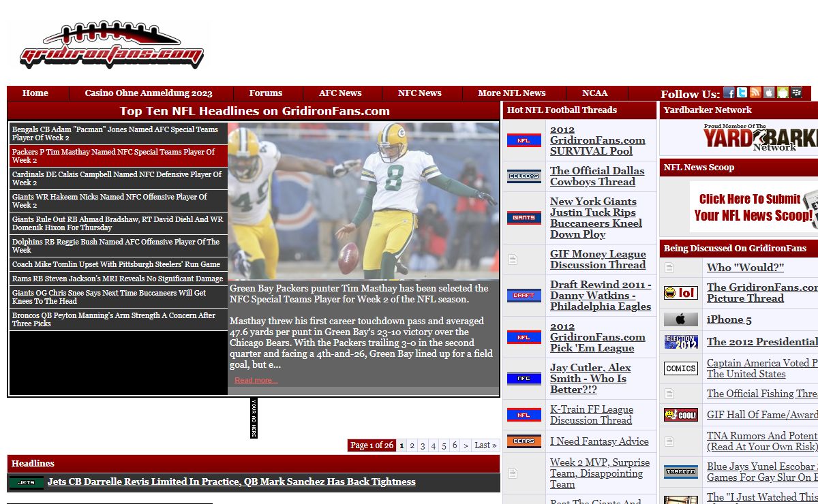Open the Forums menu item
This screenshot has height=504, width=818.
(266, 93)
